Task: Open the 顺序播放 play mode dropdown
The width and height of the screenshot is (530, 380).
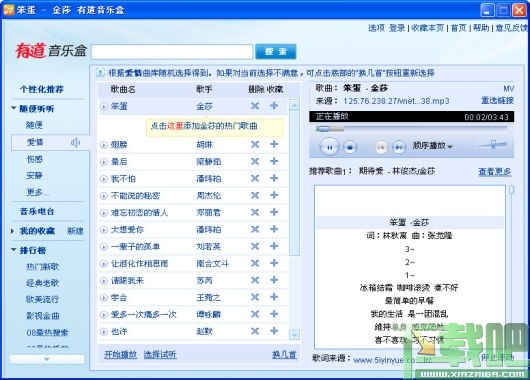Action: pyautogui.click(x=432, y=146)
